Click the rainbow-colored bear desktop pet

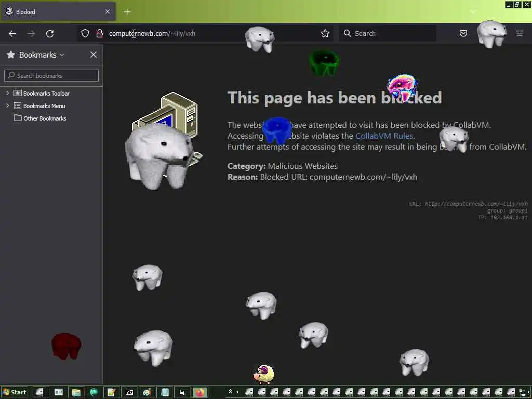click(403, 87)
